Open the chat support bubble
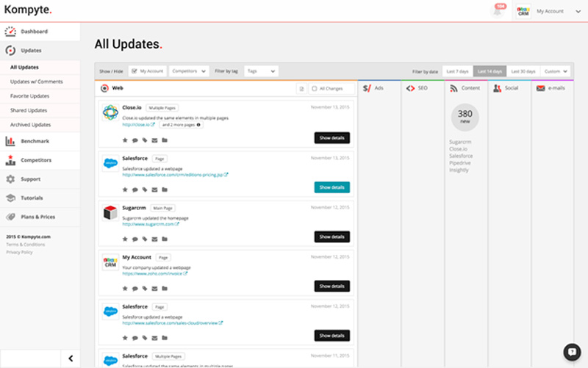This screenshot has width=588, height=368. tap(572, 352)
